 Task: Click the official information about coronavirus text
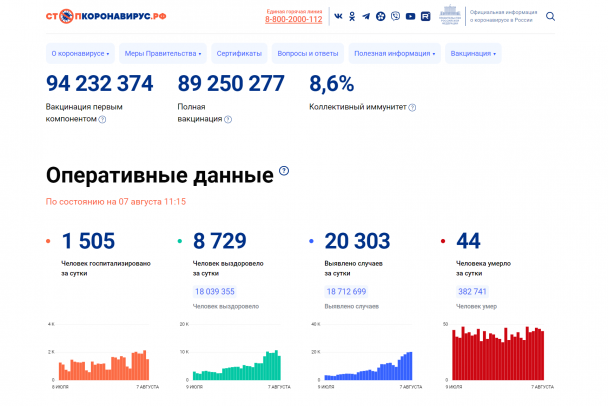[x=503, y=16]
